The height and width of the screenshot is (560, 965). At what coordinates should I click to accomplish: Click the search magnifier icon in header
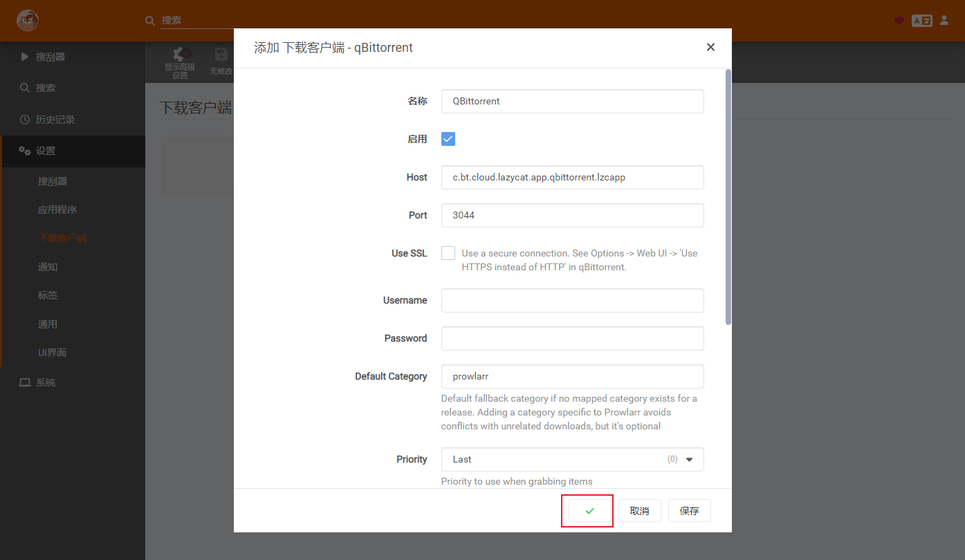pyautogui.click(x=150, y=21)
